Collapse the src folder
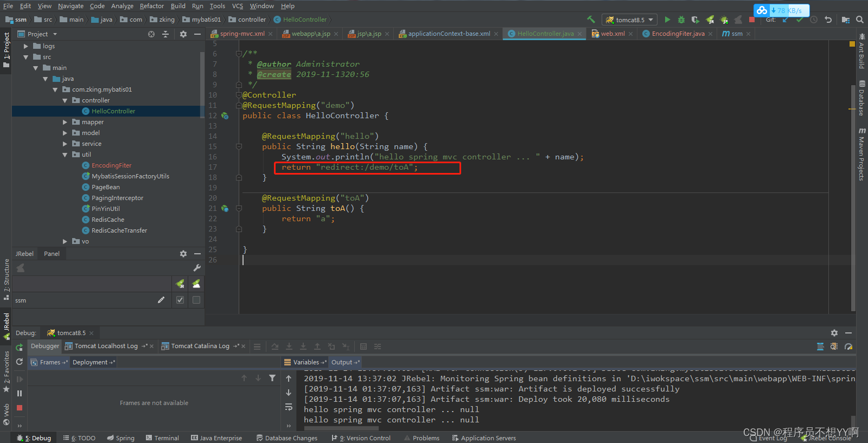This screenshot has width=868, height=443. [25, 57]
